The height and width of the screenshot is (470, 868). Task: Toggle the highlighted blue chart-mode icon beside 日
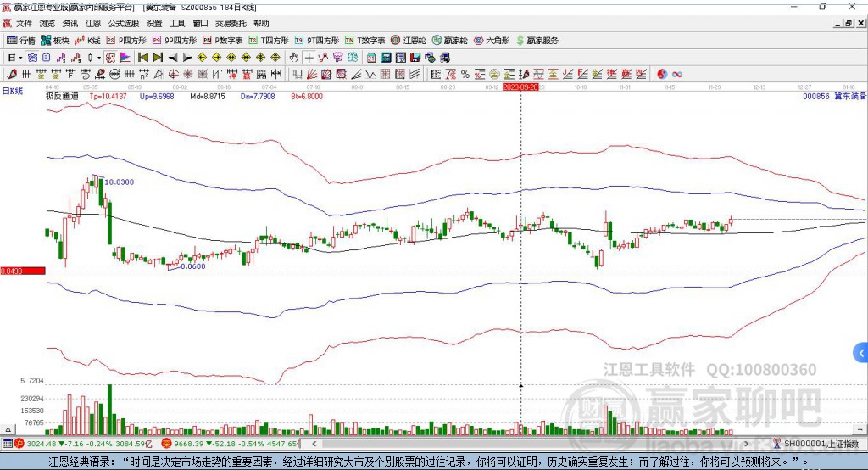pos(32,57)
